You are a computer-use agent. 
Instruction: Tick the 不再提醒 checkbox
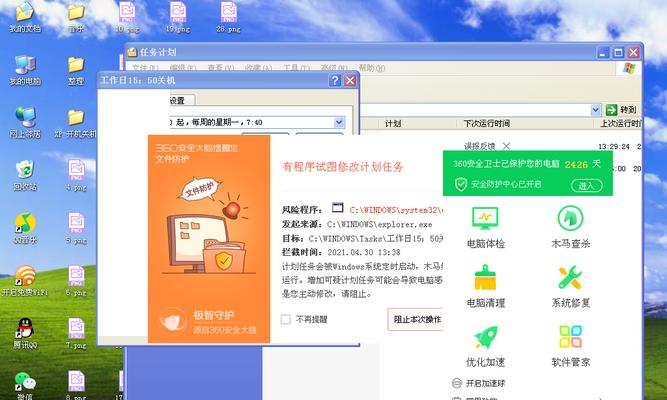coord(285,319)
